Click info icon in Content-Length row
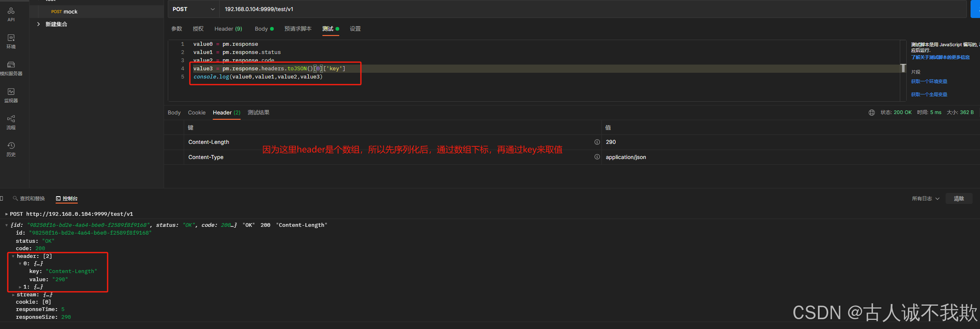The width and height of the screenshot is (980, 329). 597,142
